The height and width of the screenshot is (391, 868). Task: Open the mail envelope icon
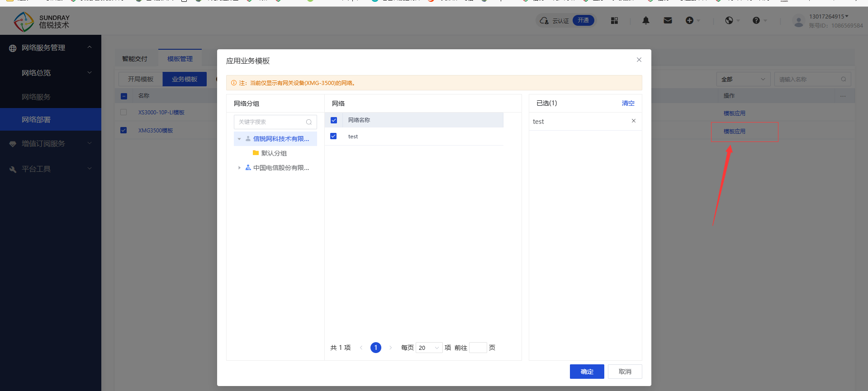click(668, 20)
